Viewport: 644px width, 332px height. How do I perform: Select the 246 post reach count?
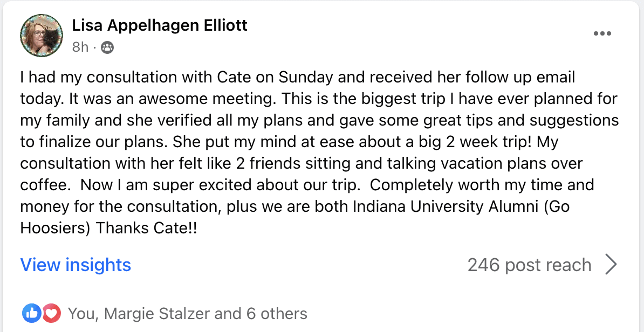click(529, 265)
